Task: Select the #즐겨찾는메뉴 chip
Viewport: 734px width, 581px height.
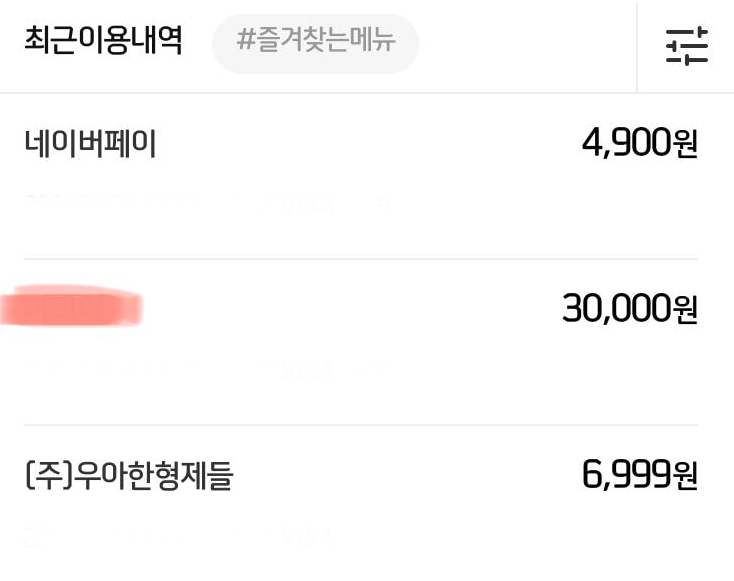Action: tap(316, 44)
